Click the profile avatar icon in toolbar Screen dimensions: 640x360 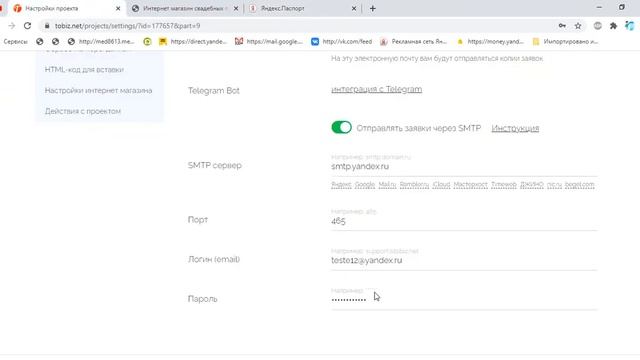point(629,26)
